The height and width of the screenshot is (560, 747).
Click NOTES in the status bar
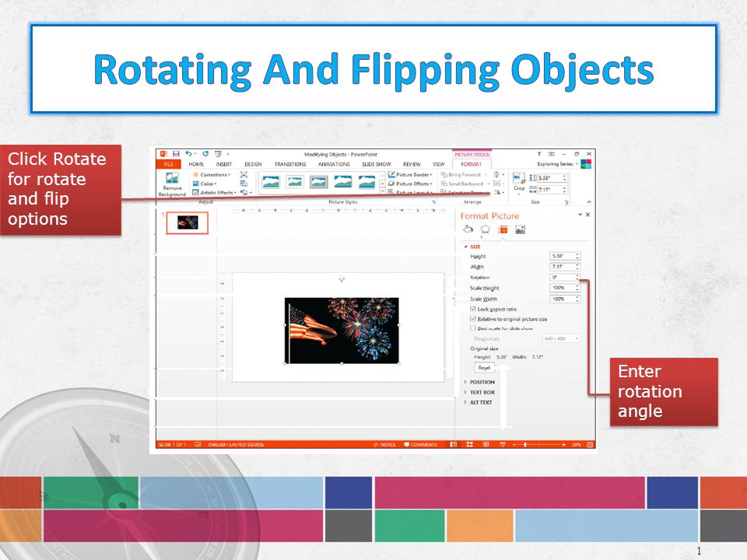[384, 444]
